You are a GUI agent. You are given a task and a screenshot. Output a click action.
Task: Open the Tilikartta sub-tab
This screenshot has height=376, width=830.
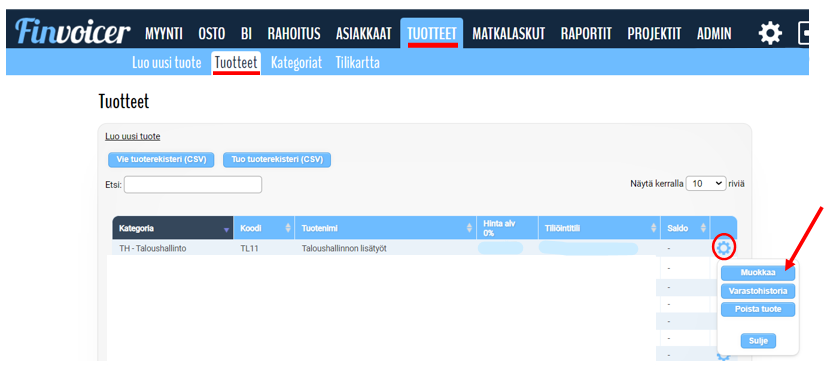(357, 63)
